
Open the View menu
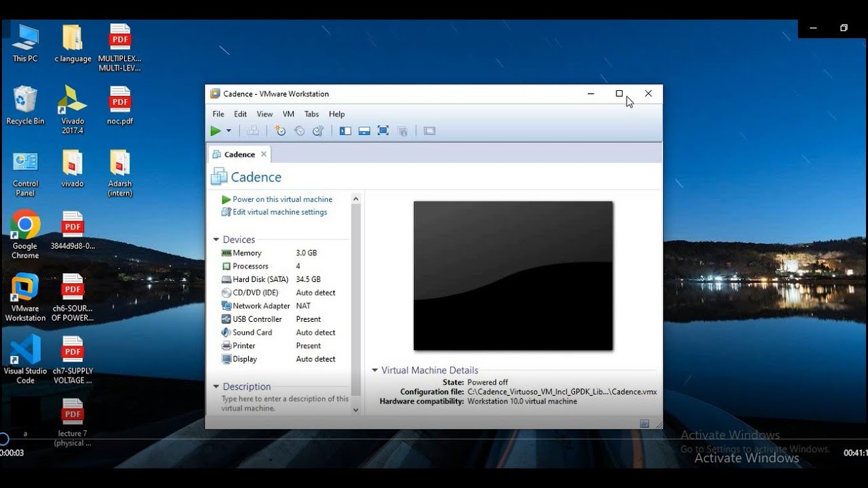(x=264, y=114)
